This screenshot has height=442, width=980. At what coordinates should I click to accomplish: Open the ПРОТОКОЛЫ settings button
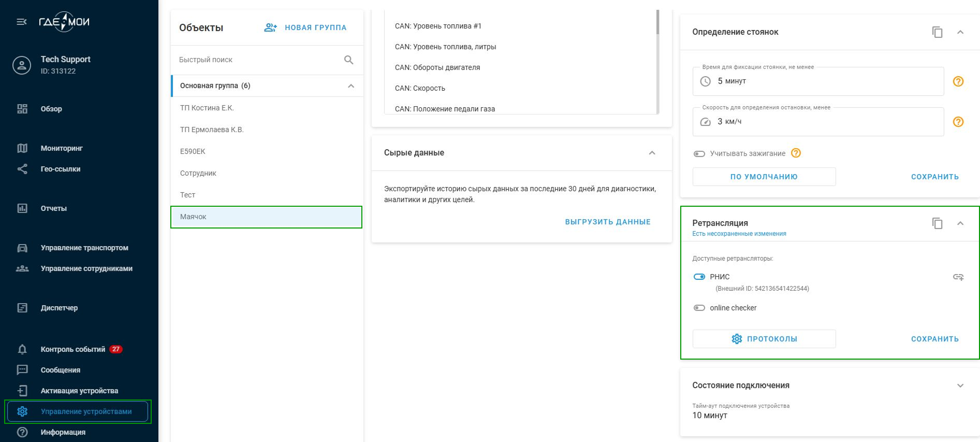pos(764,339)
